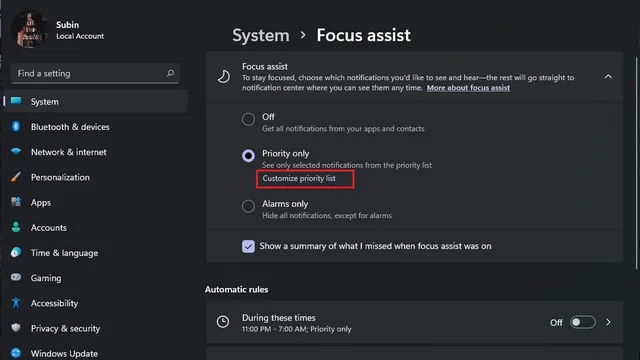Open More about focus assist link
The width and height of the screenshot is (640, 360).
pos(468,88)
